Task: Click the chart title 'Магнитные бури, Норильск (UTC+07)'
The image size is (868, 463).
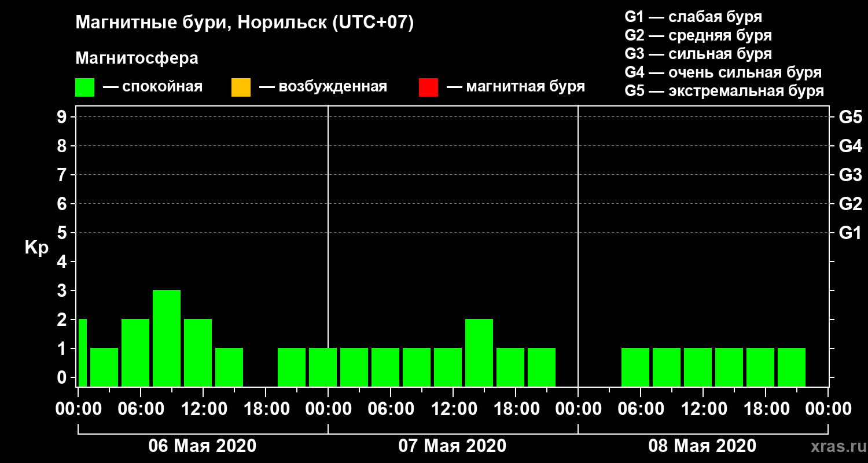Action: click(245, 23)
